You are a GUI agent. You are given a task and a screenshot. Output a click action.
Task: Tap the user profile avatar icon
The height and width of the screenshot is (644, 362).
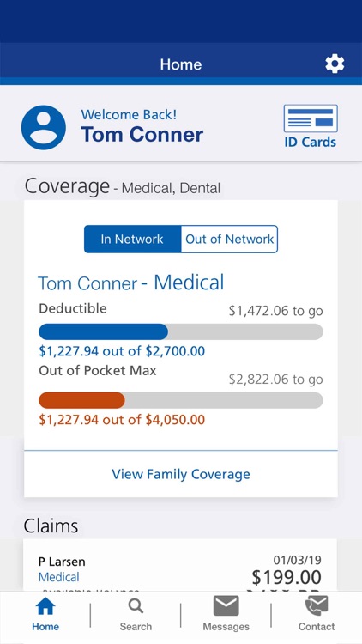pyautogui.click(x=44, y=127)
